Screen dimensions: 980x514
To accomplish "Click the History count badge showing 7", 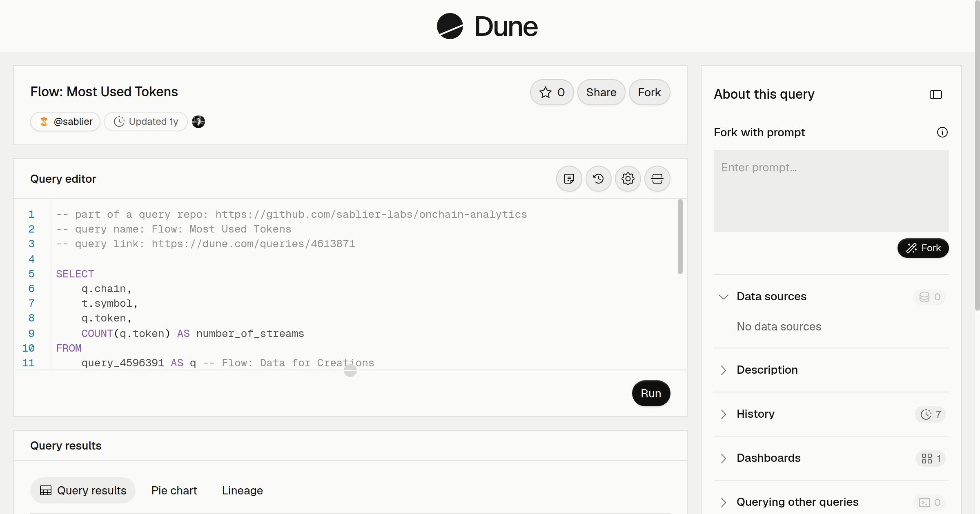I will (x=930, y=414).
